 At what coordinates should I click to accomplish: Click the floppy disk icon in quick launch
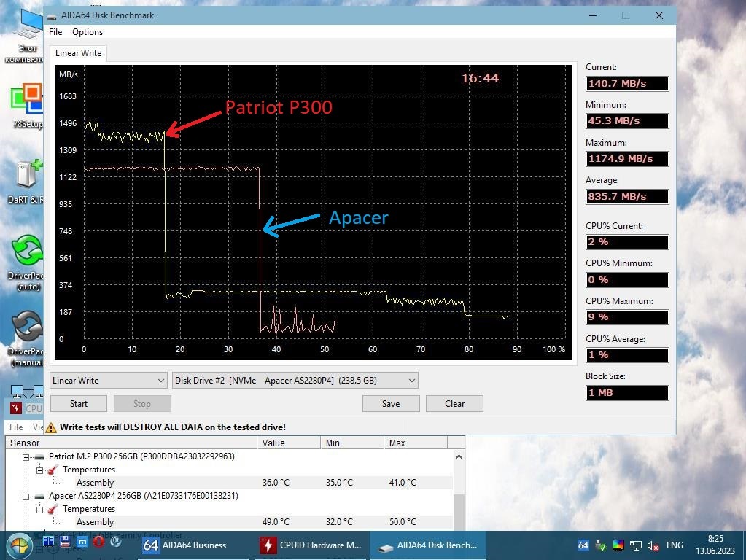click(x=65, y=541)
